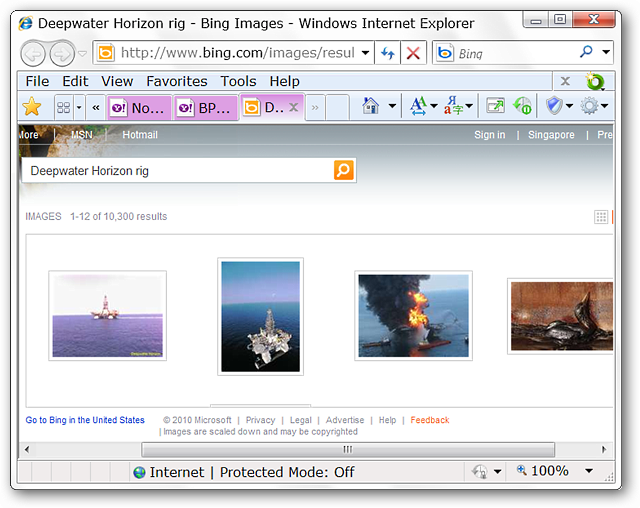Go to the Home page icon
Viewport: 640px width, 508px height.
pos(371,106)
